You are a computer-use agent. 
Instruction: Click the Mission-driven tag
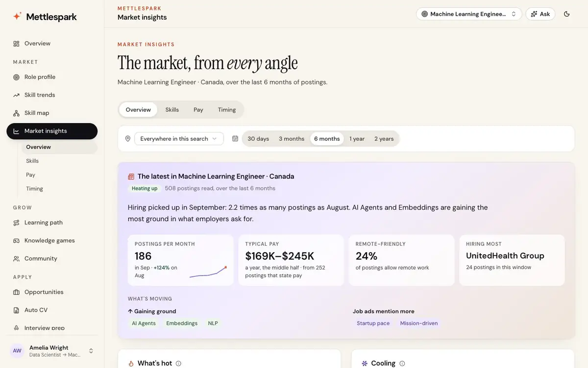pyautogui.click(x=419, y=323)
